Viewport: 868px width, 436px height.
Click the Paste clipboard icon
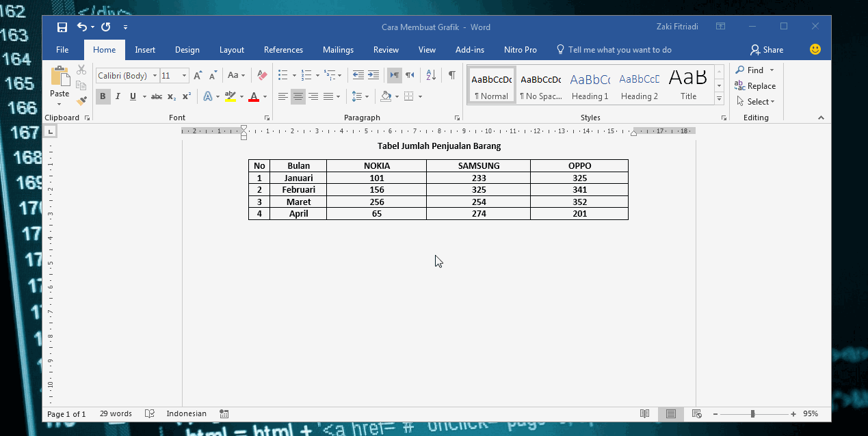coord(60,75)
